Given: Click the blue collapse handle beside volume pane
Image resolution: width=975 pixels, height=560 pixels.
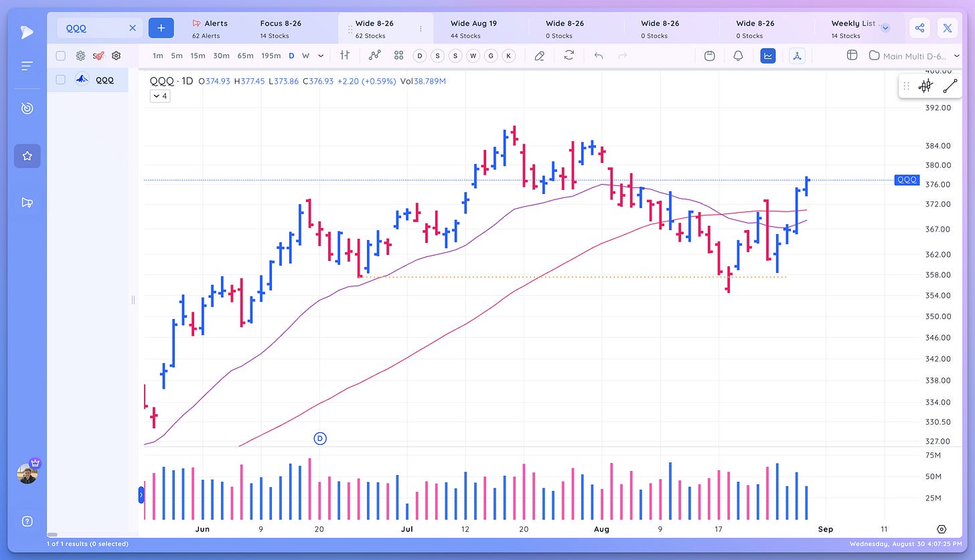Looking at the screenshot, I should [x=141, y=495].
